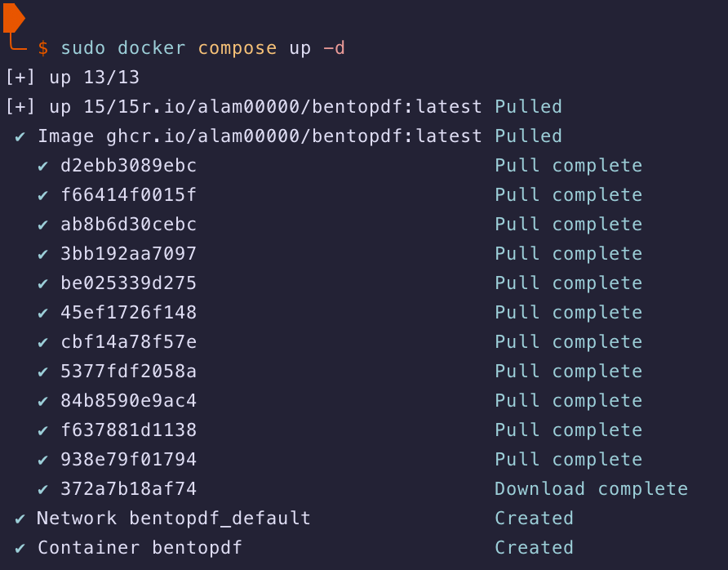Click the checkmark next to Network bentopdf_default
Image resolution: width=728 pixels, height=570 pixels.
(x=20, y=519)
